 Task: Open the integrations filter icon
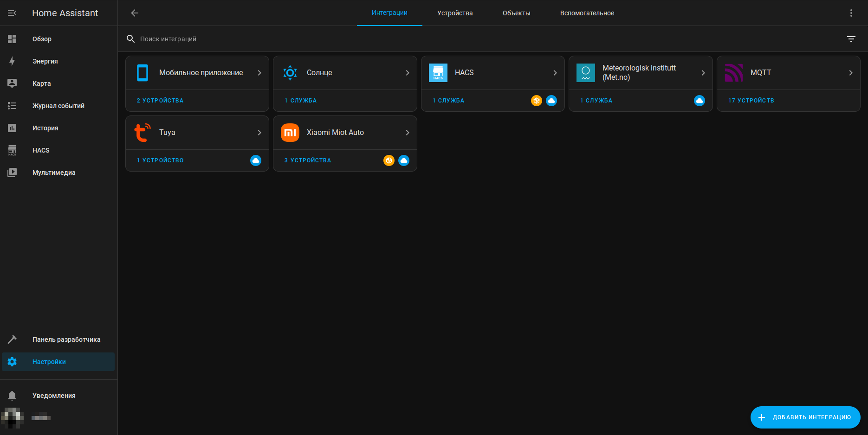pos(851,39)
